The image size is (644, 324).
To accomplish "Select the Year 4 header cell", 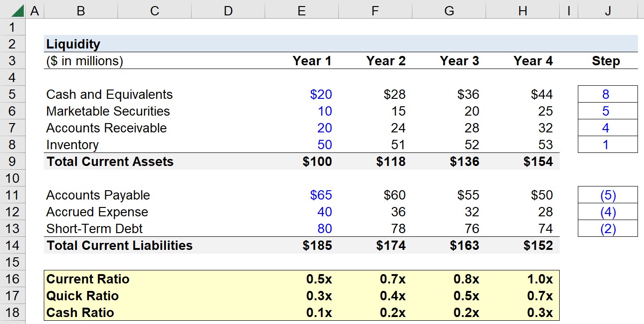I will pyautogui.click(x=533, y=61).
